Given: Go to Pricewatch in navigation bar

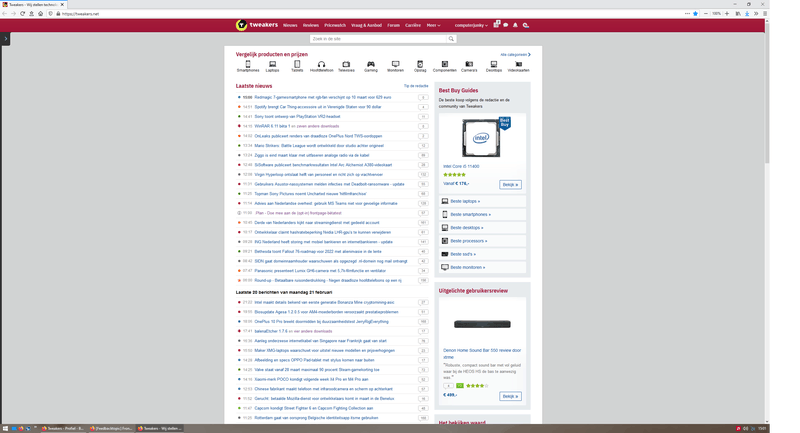Looking at the screenshot, I should click(335, 25).
